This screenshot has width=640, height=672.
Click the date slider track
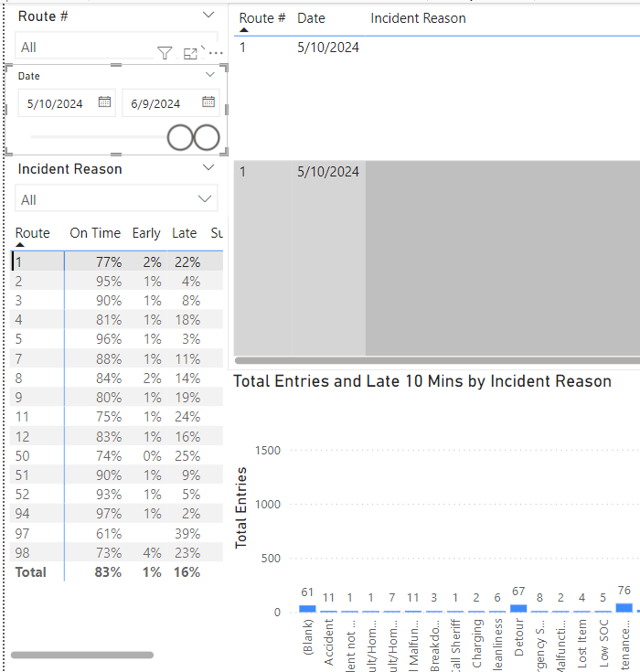99,137
